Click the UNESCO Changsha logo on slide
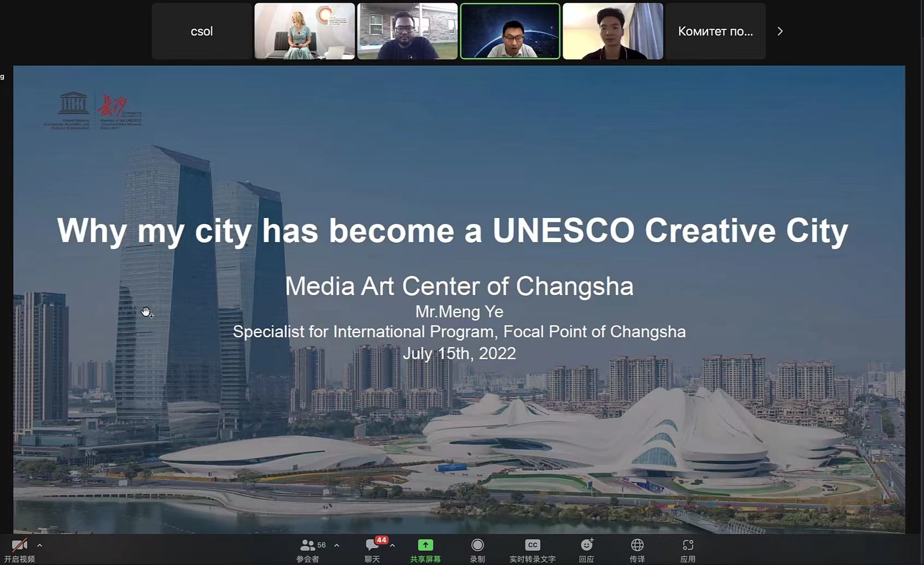This screenshot has width=924, height=565. click(x=93, y=111)
